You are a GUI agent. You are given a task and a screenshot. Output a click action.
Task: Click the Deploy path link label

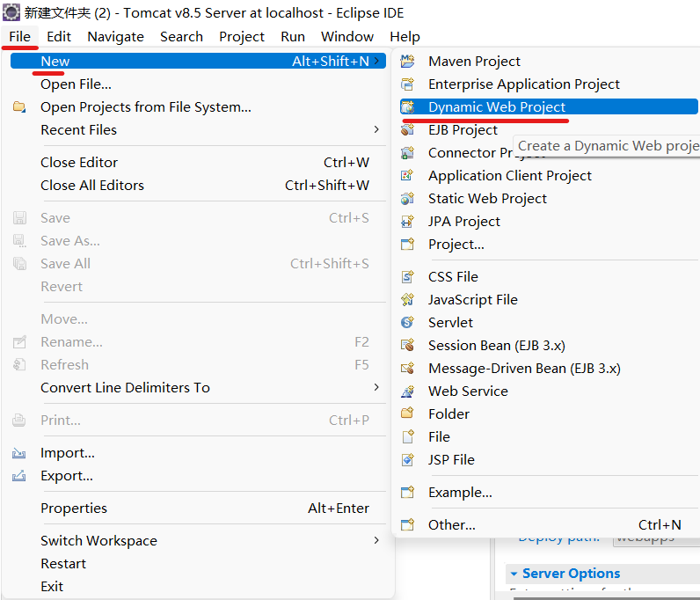(559, 538)
